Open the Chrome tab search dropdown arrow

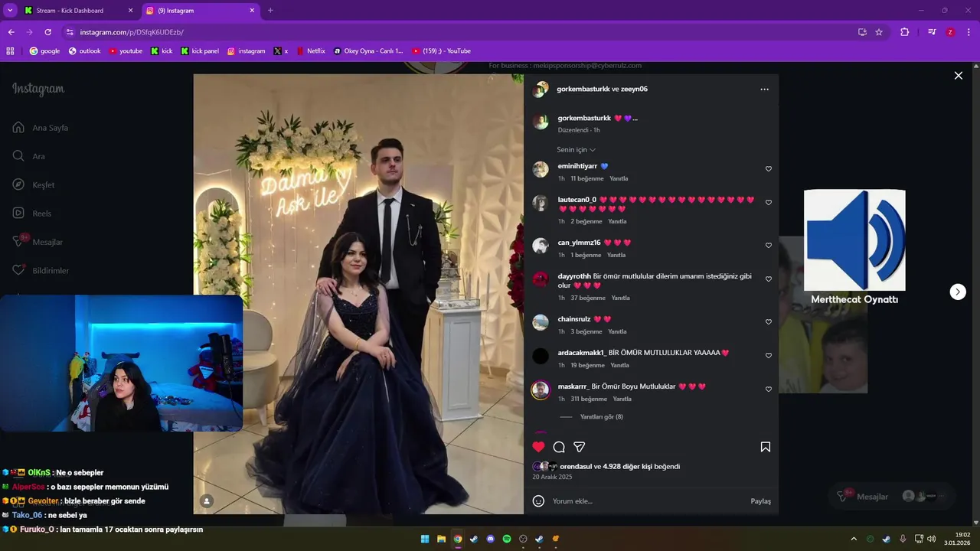point(10,11)
